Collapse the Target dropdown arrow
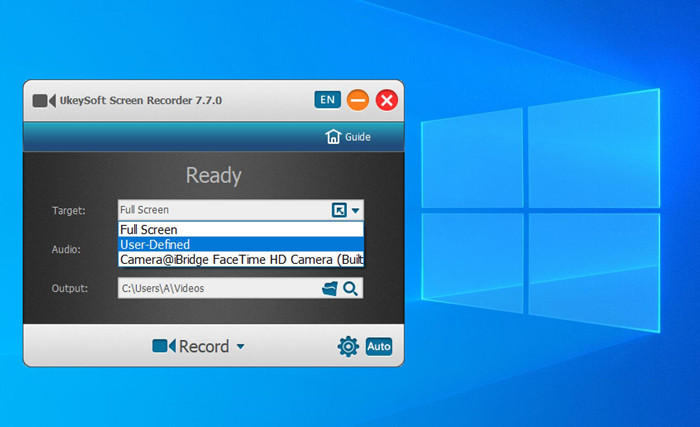The width and height of the screenshot is (700, 427). point(355,210)
